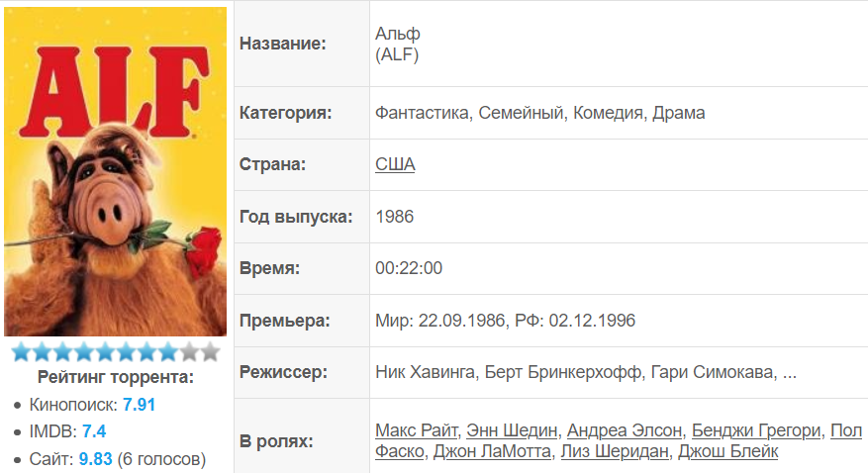Open actor Макс Райт link

417,429
